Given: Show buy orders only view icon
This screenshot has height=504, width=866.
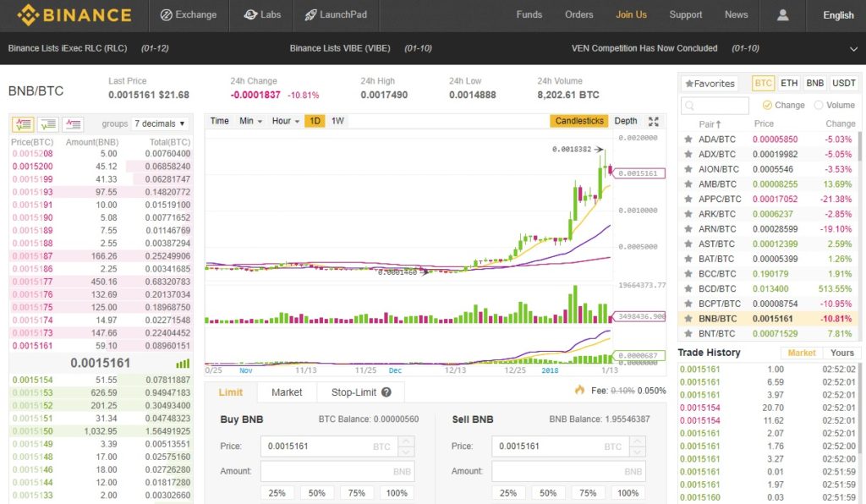Looking at the screenshot, I should pos(48,123).
